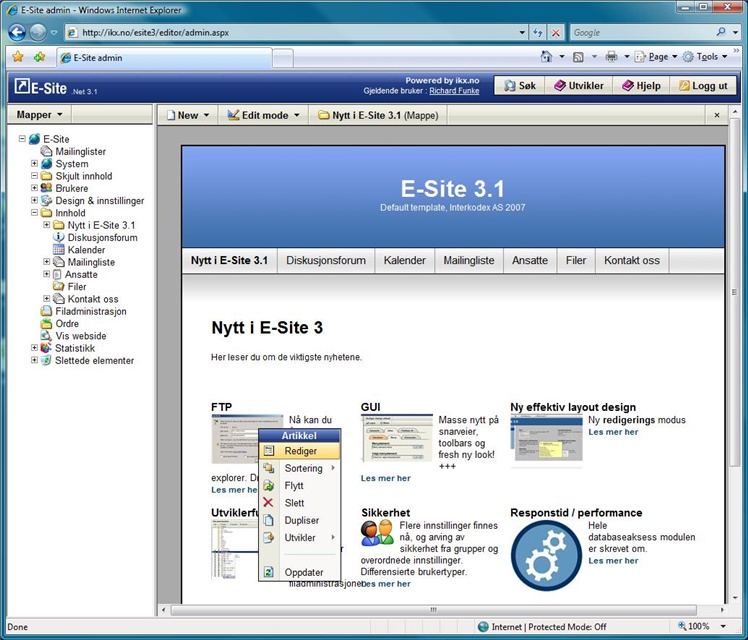Click the Refresh page button by the address bar
Viewport: 748px width, 640px height.
[x=538, y=32]
